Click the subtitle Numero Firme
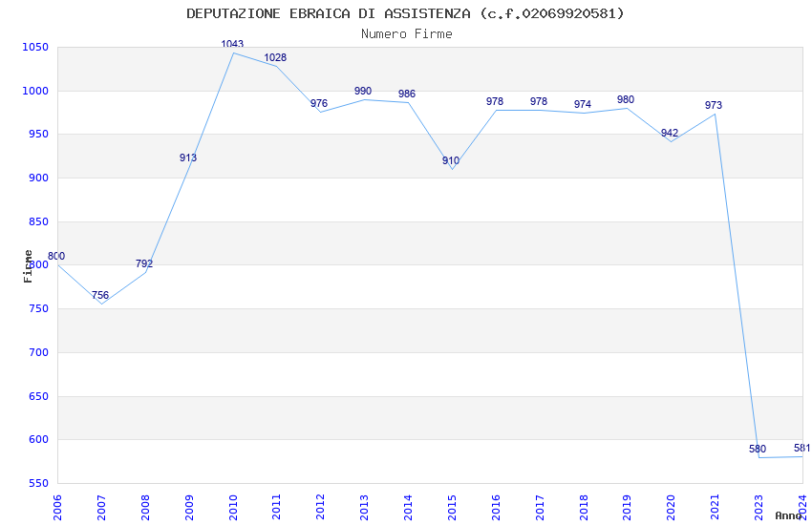Screen dimensions: 812x525 click(x=407, y=34)
